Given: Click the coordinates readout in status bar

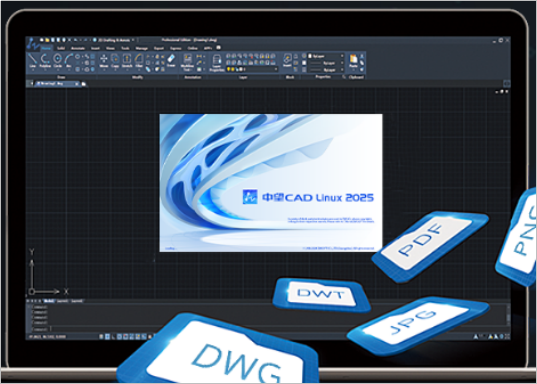Looking at the screenshot, I should click(47, 337).
